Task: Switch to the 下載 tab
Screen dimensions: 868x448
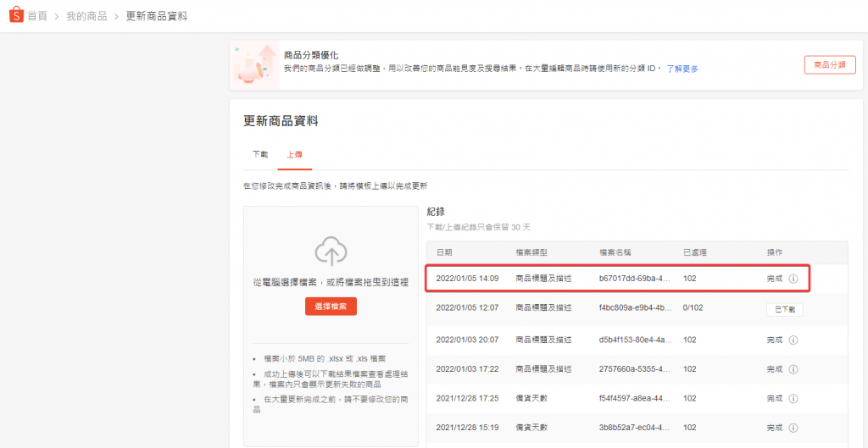Action: click(260, 155)
